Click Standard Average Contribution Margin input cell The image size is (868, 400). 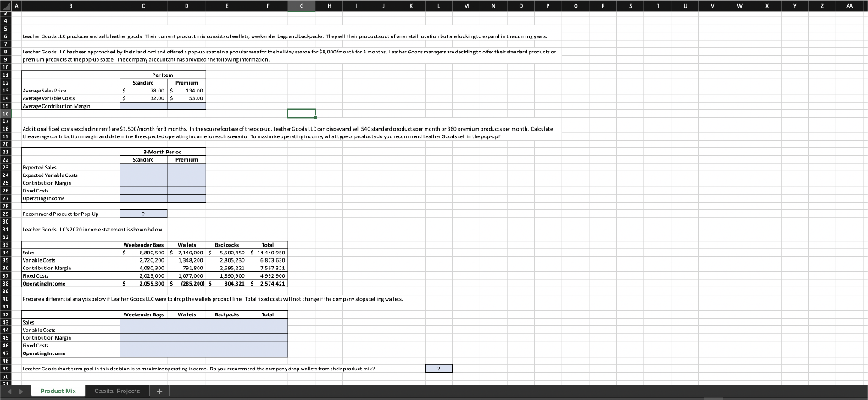pyautogui.click(x=143, y=106)
